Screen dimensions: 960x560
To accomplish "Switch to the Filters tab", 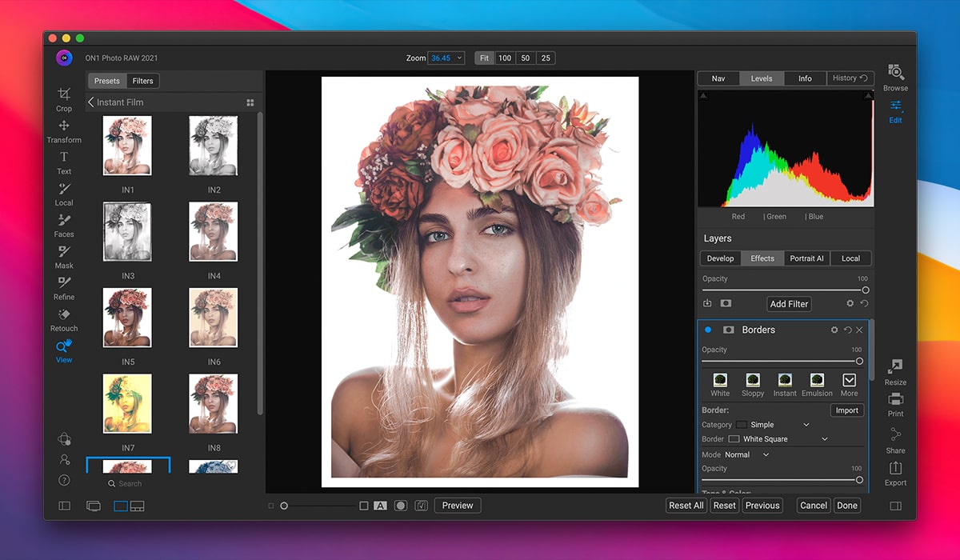I will (143, 81).
